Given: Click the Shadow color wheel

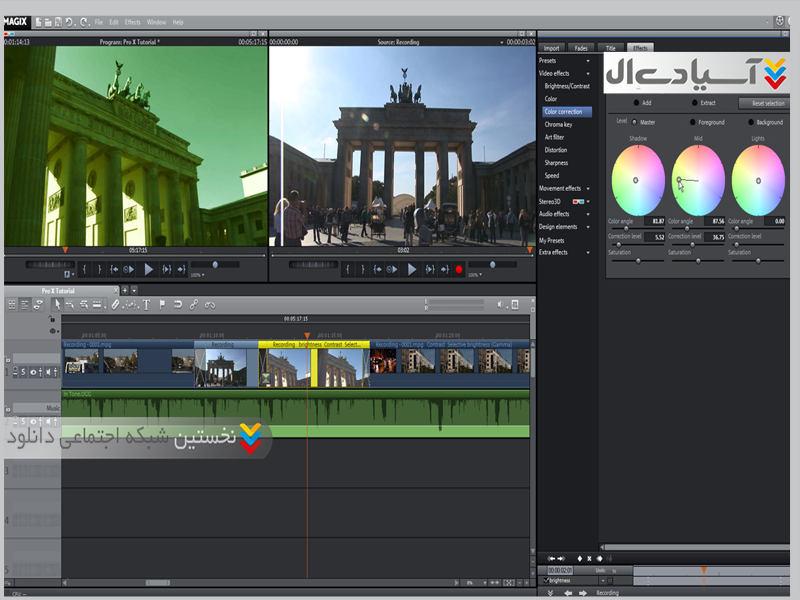Looking at the screenshot, I should point(638,180).
